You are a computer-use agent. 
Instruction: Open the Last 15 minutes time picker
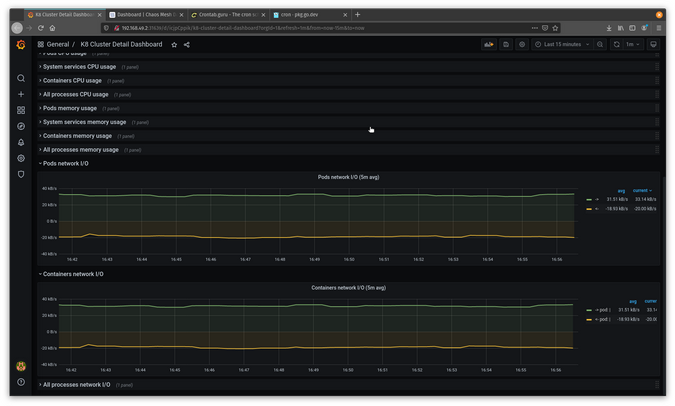pos(562,44)
